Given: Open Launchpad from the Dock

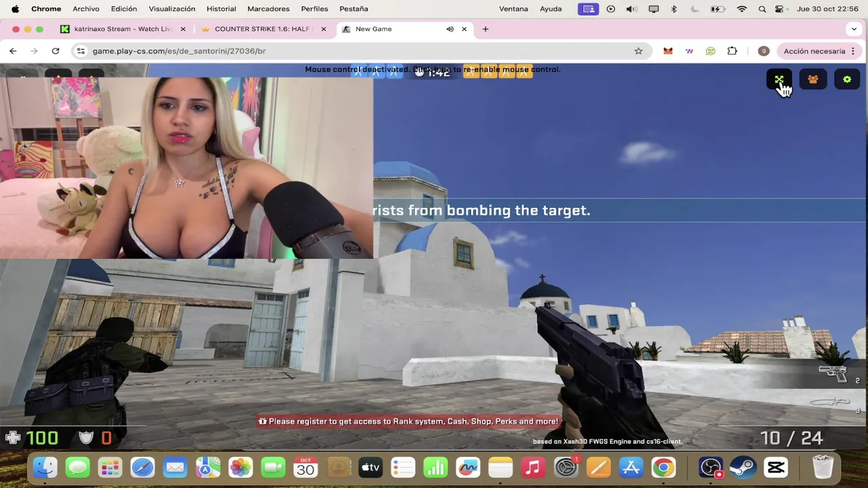Looking at the screenshot, I should [110, 468].
